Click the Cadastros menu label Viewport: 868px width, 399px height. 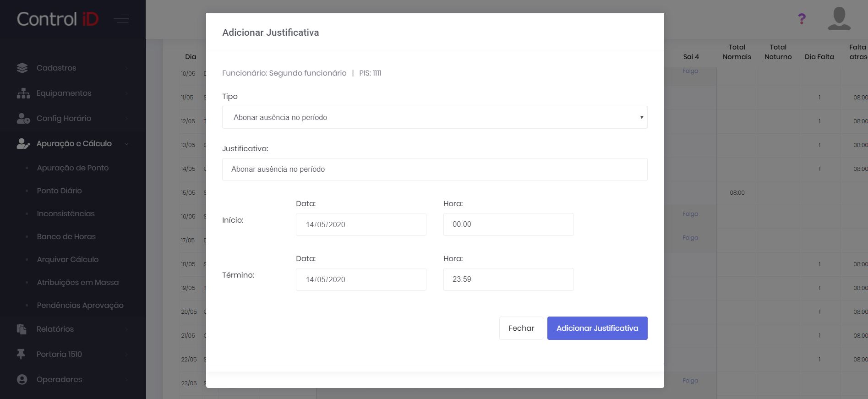(56, 68)
